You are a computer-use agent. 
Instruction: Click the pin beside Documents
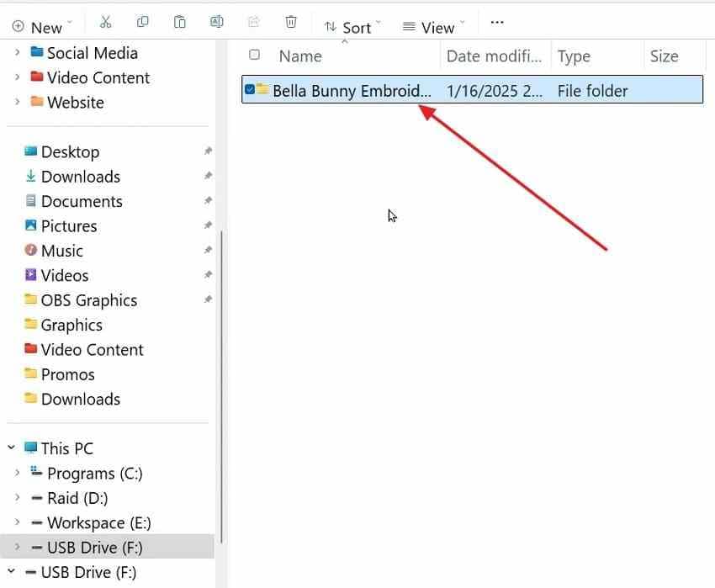tap(208, 200)
